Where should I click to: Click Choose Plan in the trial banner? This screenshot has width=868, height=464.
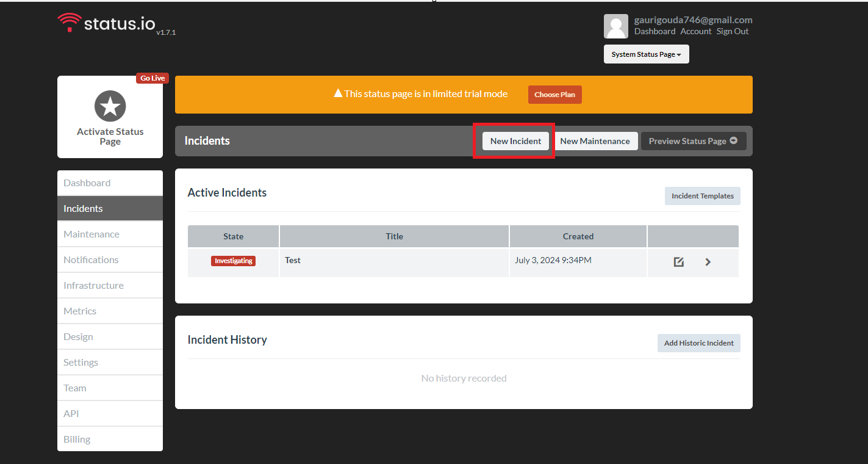click(x=554, y=94)
